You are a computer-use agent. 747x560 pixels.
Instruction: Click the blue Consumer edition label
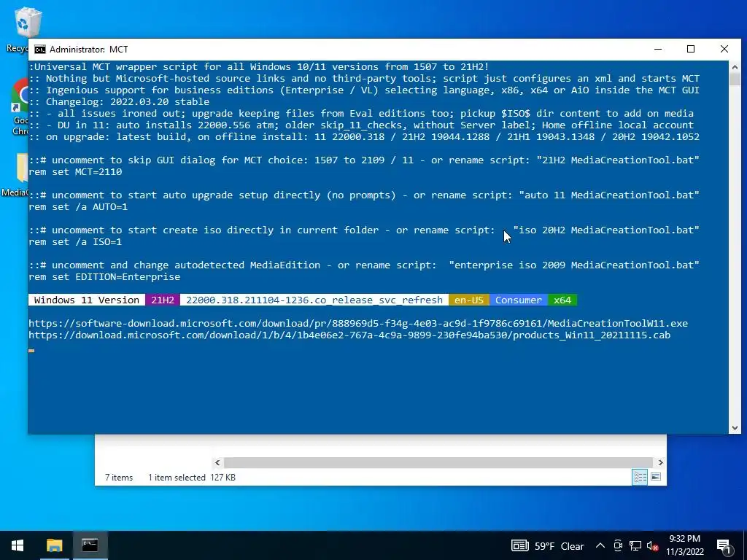point(519,300)
